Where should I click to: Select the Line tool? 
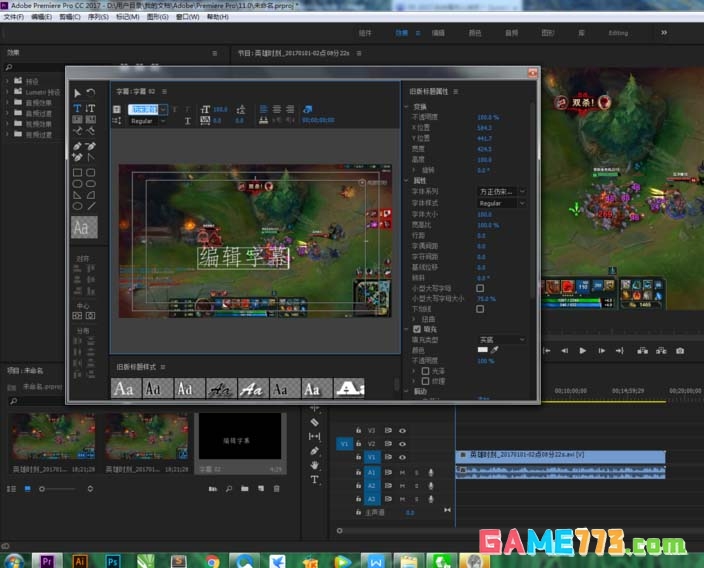(91, 206)
